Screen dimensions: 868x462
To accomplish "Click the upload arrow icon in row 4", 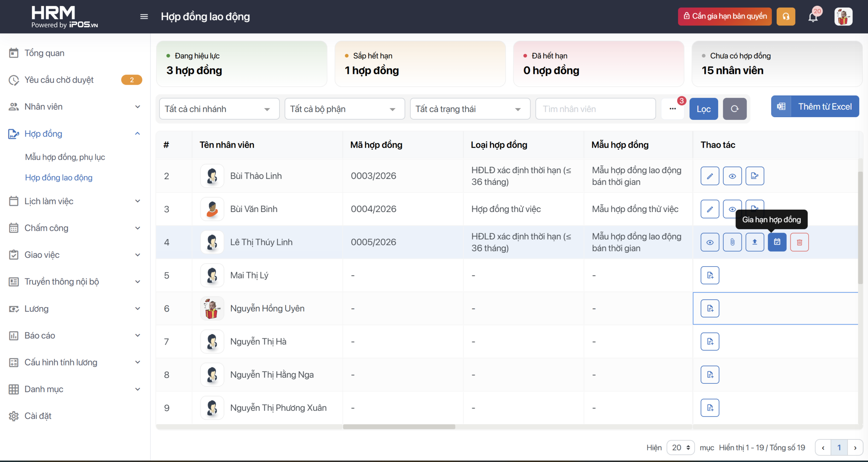I will click(754, 242).
